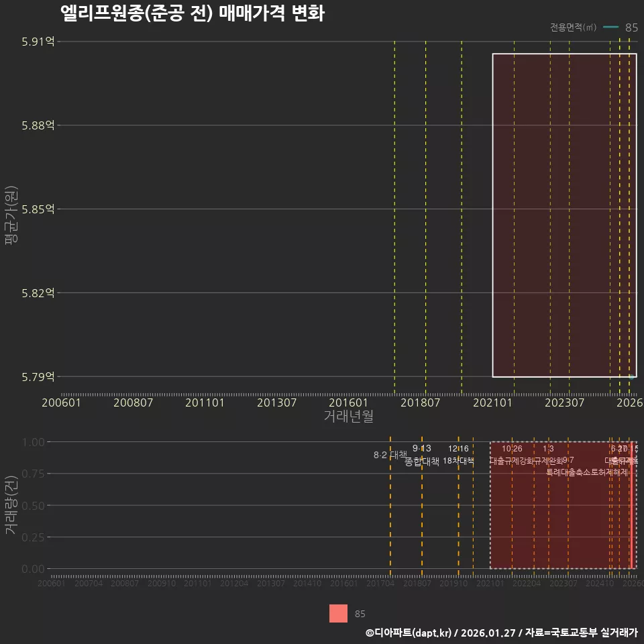644x644 pixels.
Task: Select the 거래년월 axis title
Action: tap(349, 417)
